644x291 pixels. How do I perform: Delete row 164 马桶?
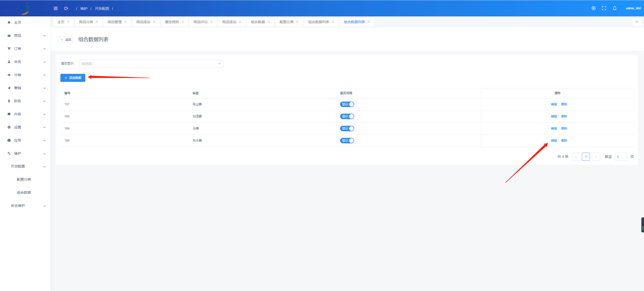564,128
